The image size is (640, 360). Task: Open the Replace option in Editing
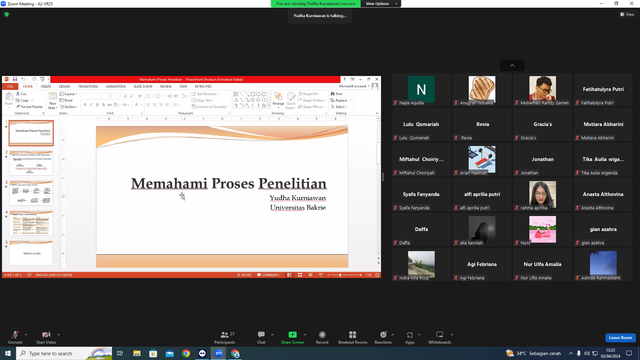pos(340,100)
